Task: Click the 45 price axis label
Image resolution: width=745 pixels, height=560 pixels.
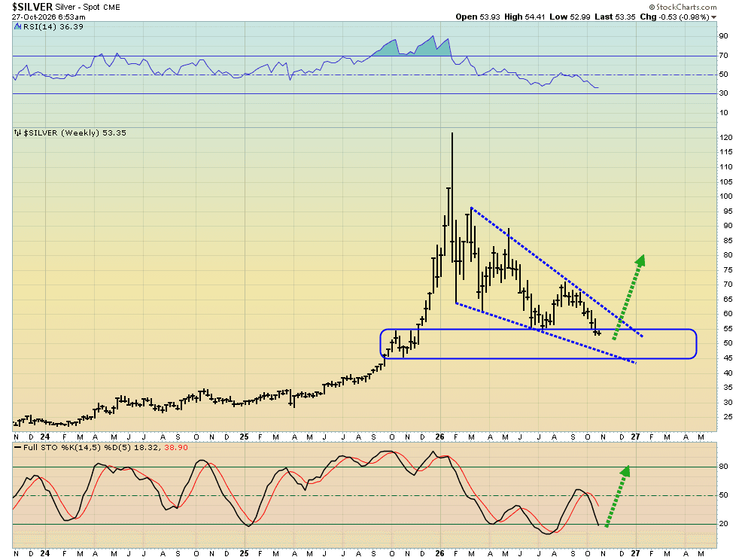Action: click(x=728, y=358)
